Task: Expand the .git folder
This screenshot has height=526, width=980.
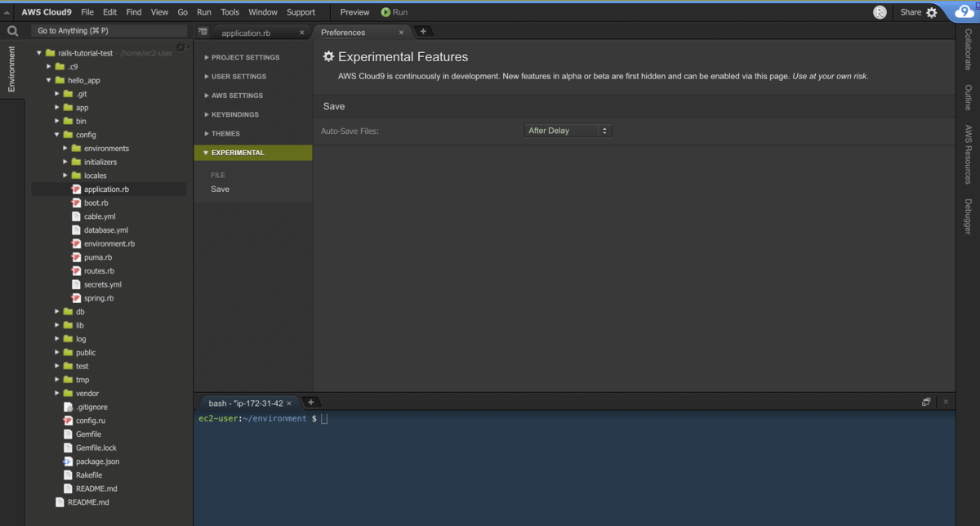Action: (57, 94)
